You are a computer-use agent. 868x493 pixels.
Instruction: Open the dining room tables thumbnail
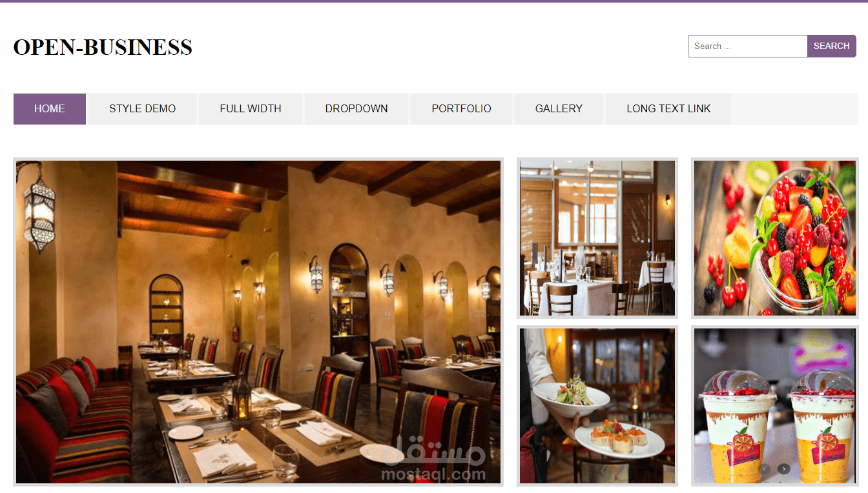(597, 238)
